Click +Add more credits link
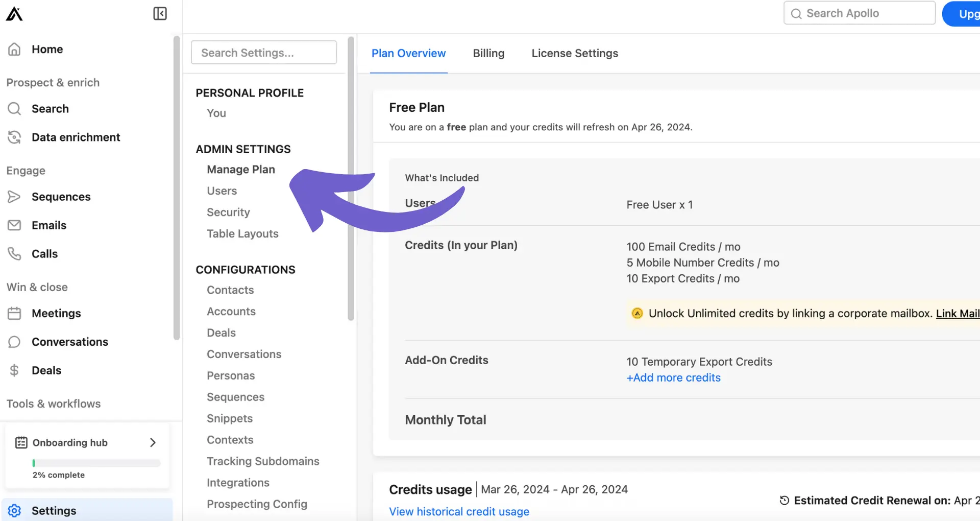This screenshot has height=521, width=980. 673,378
